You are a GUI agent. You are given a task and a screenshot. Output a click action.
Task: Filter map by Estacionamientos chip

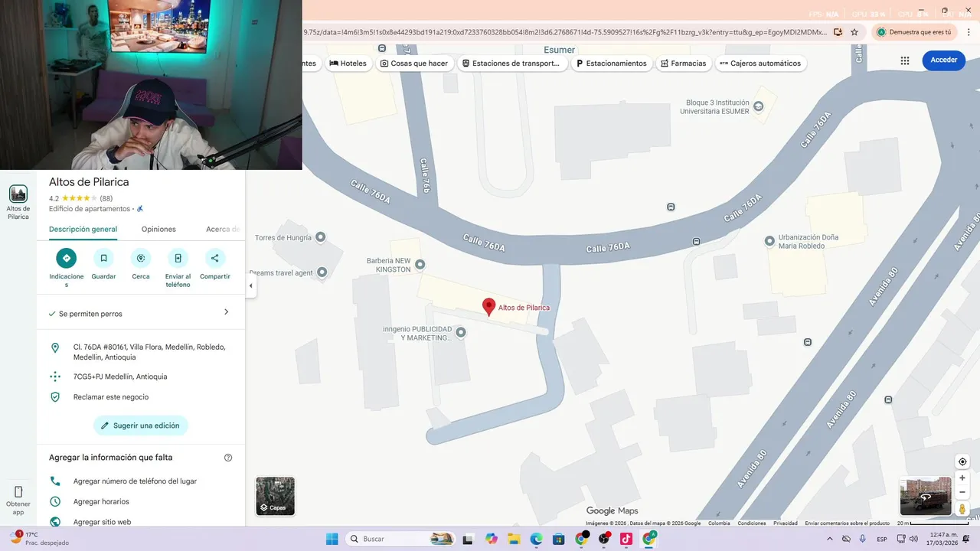point(612,64)
